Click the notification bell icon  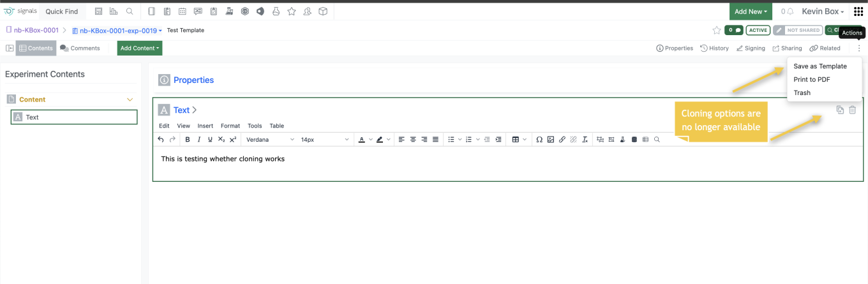[790, 11]
